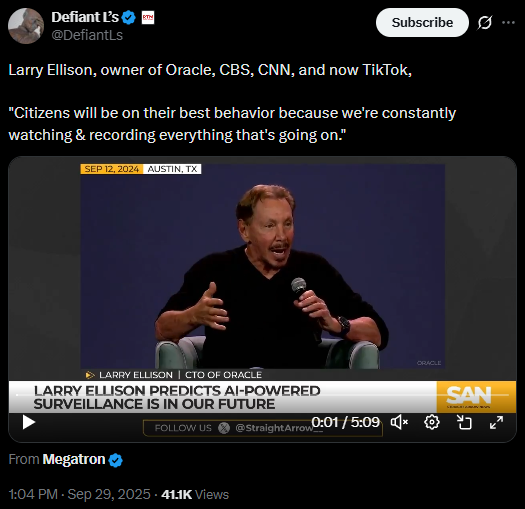Click the blue verified badge beside Defiant L's

129,17
